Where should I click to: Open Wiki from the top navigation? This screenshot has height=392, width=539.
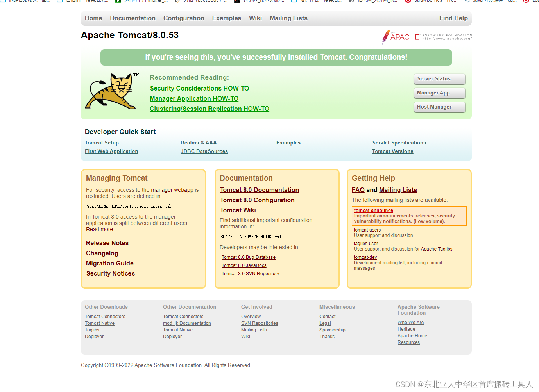(255, 18)
